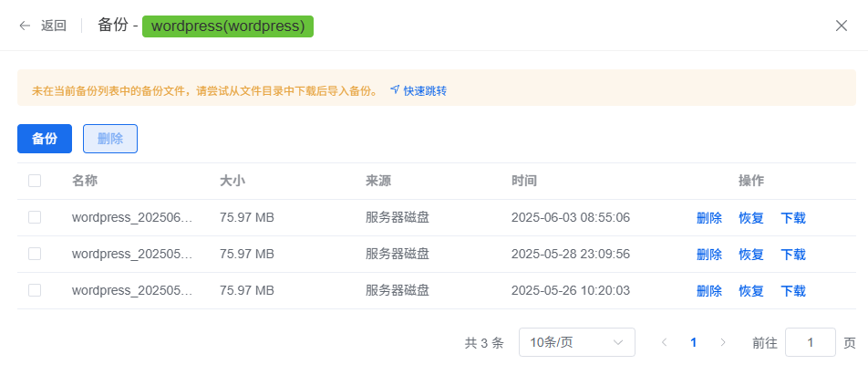Click the previous page arrow
This screenshot has width=868, height=386.
coord(665,342)
